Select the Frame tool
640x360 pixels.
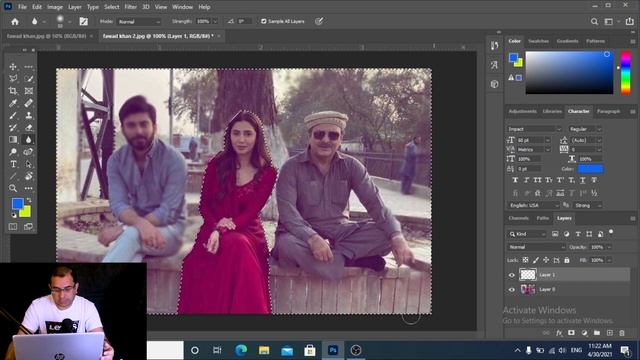(x=29, y=91)
